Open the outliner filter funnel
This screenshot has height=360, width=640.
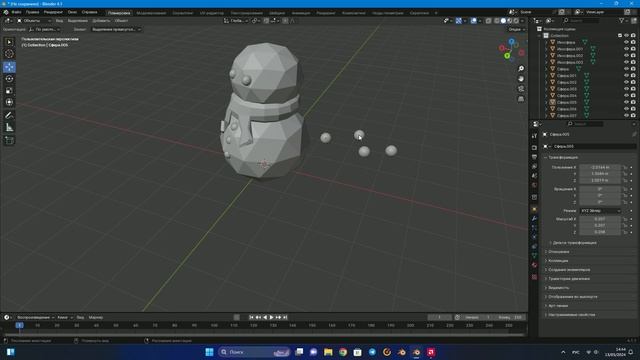tap(622, 20)
